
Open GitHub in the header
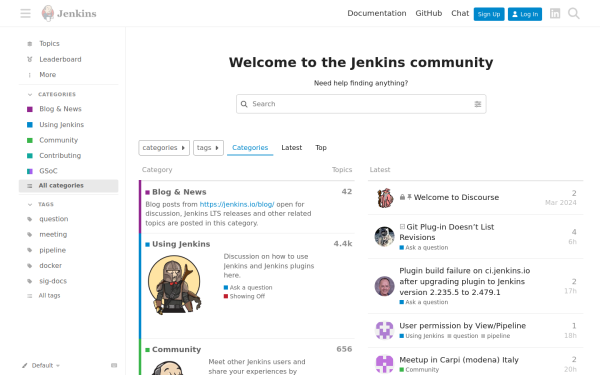(429, 13)
